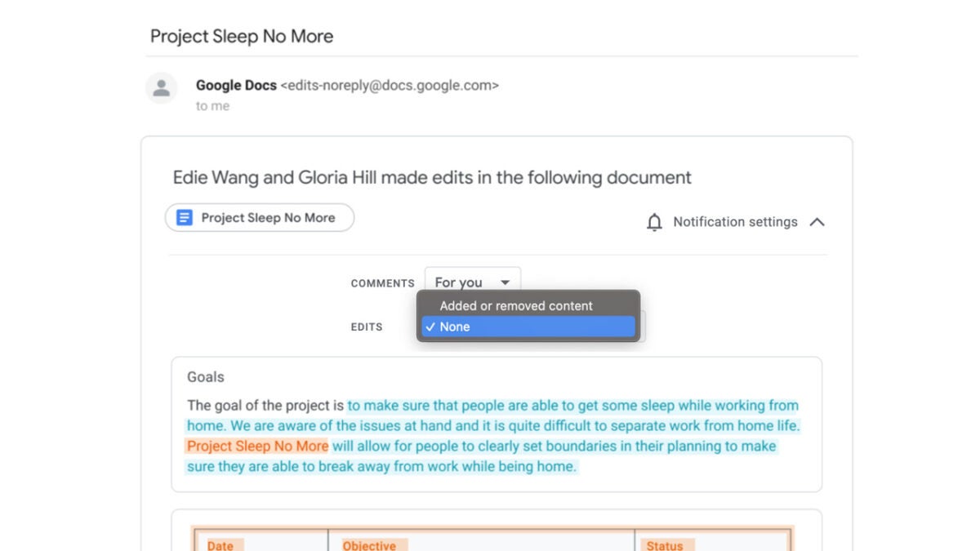Click the to me recipient label
980x551 pixels.
212,105
